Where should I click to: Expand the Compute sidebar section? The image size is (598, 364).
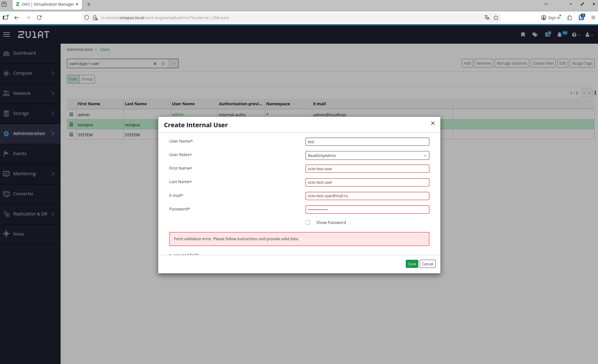pos(30,73)
